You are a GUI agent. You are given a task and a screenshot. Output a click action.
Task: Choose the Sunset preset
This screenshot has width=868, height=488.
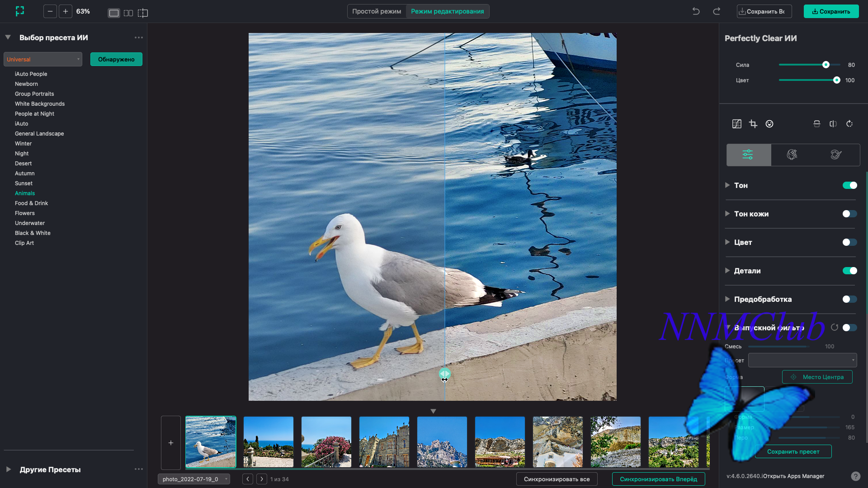[24, 183]
